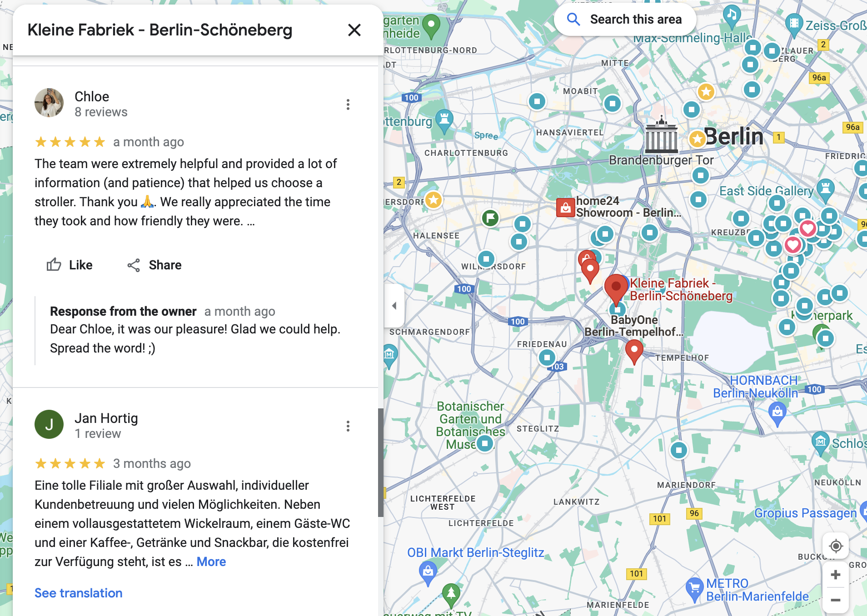
Task: Select home24 Showroom shopping marker
Action: point(565,208)
